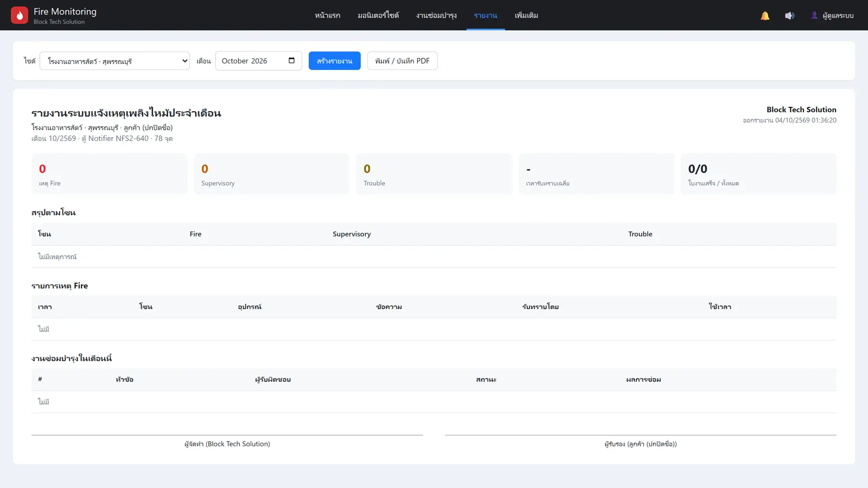Go to the หน้าแรก tab
This screenshot has height=488, width=868.
pos(328,15)
